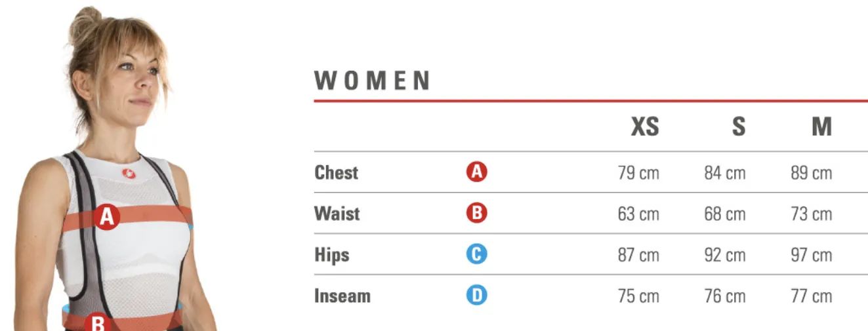Click the 68 cm waist value for S
The width and height of the screenshot is (868, 331).
tap(725, 214)
